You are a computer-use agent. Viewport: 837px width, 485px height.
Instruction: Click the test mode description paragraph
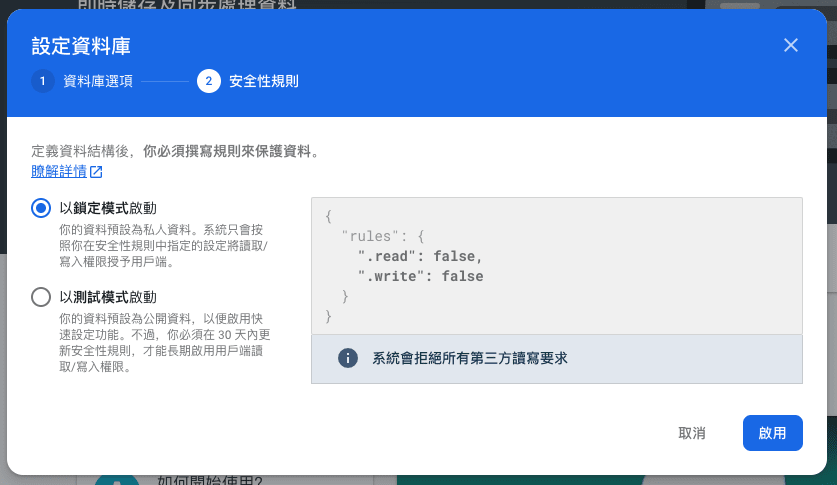(x=164, y=343)
